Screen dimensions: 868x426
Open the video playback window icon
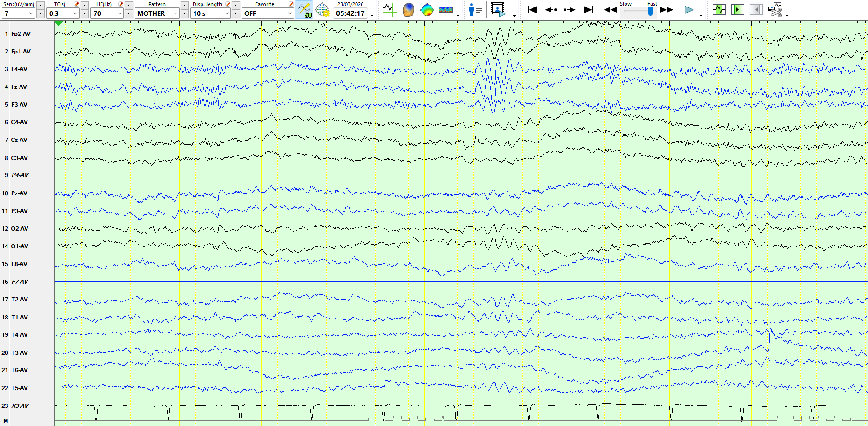pos(498,10)
